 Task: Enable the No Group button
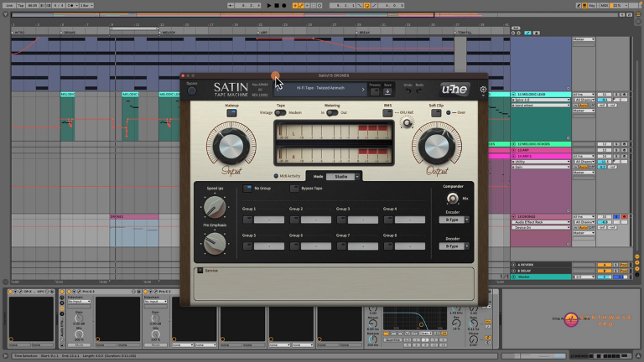[x=247, y=189]
